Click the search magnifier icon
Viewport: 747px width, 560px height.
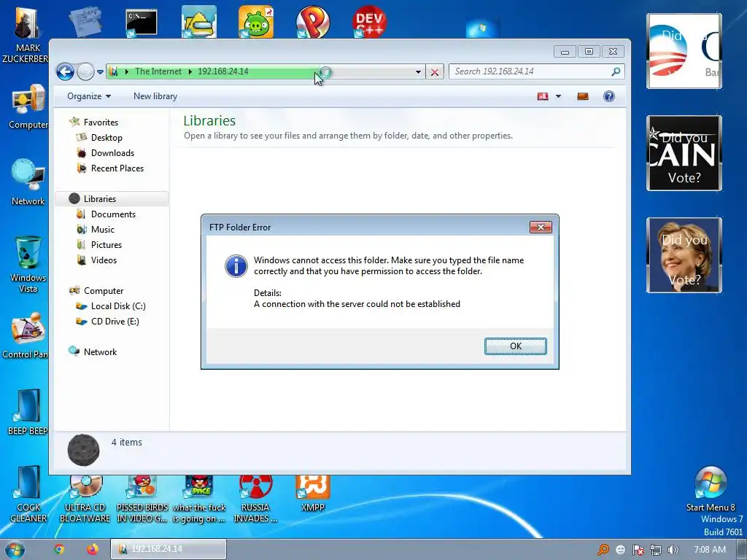coord(616,71)
